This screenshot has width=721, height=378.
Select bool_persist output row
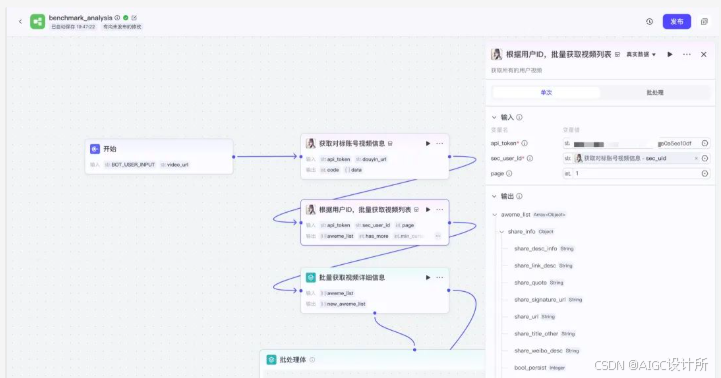[x=539, y=368]
